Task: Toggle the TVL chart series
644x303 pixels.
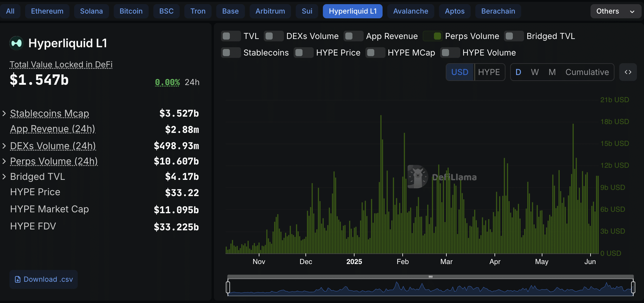Action: click(231, 36)
